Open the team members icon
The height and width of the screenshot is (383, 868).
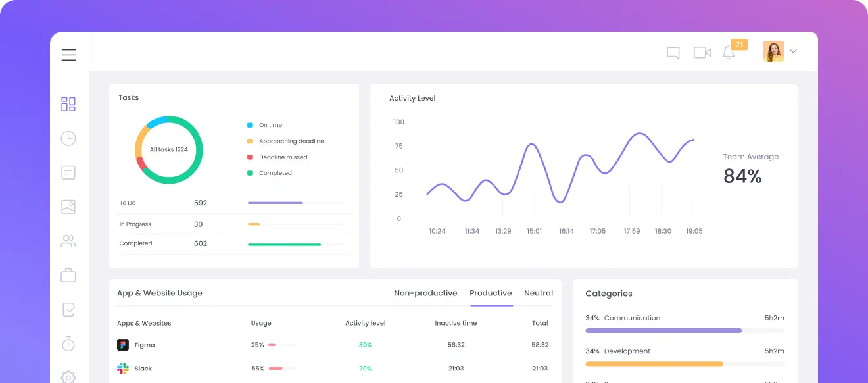(68, 240)
